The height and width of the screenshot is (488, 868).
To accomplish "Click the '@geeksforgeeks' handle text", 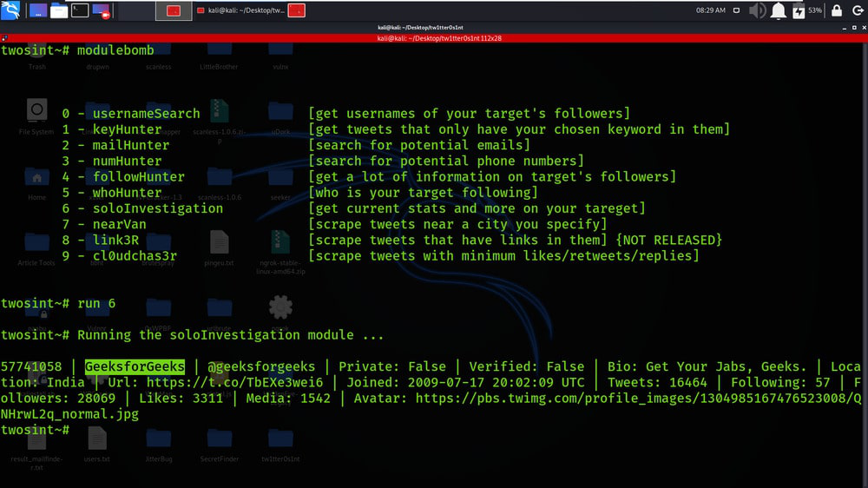I will coord(261,366).
